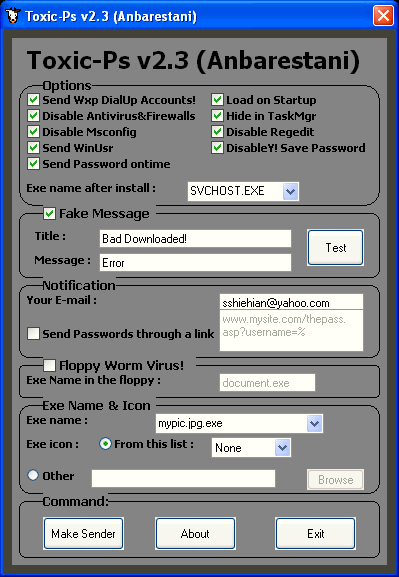Click the cow icon in the title bar
Image resolution: width=399 pixels, height=577 pixels.
click(13, 16)
